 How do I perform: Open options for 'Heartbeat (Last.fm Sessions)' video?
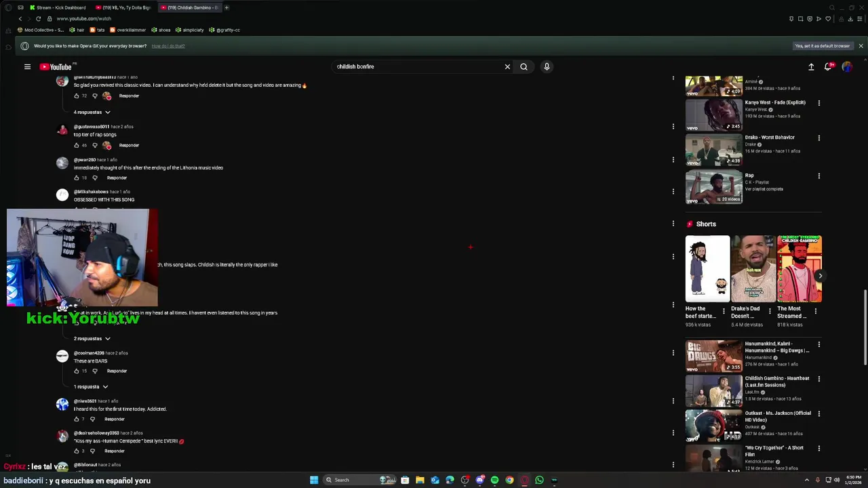tap(818, 379)
